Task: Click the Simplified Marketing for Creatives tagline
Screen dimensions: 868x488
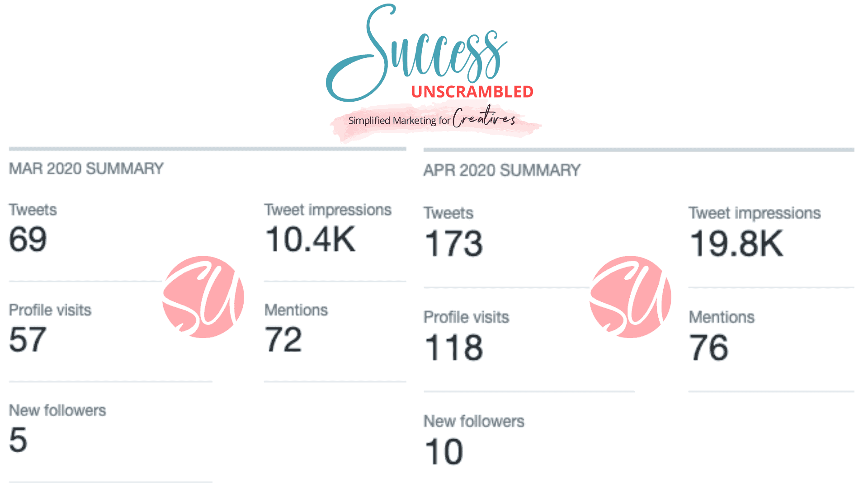Action: (432, 119)
